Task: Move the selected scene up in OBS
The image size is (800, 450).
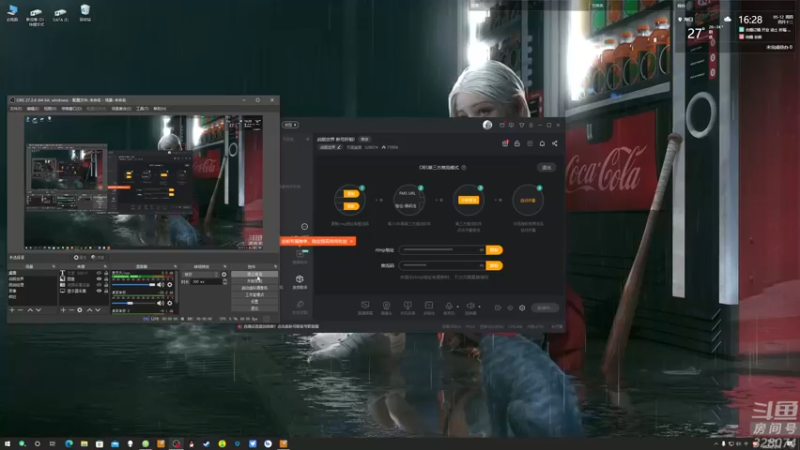Action: coord(30,310)
